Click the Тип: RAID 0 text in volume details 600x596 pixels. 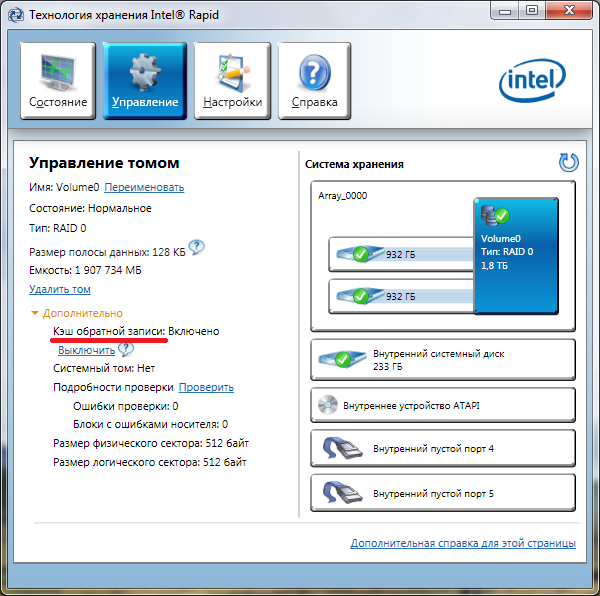pos(58,228)
